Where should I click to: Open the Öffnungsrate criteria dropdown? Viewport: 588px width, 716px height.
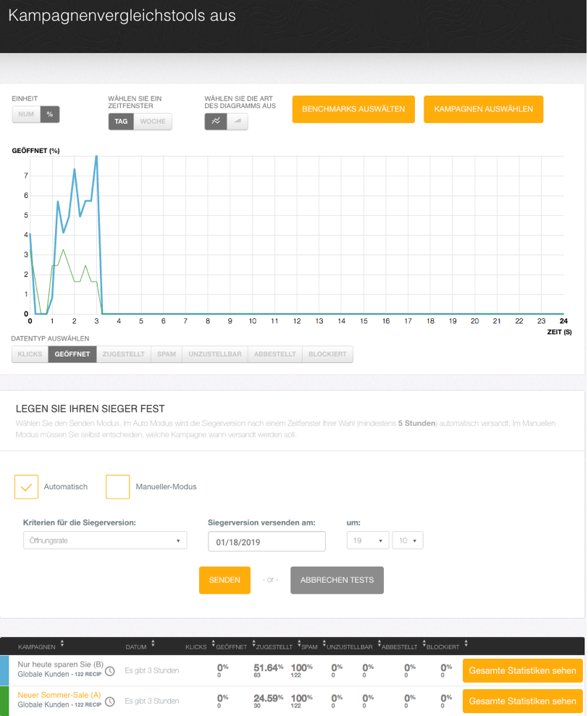coord(105,540)
